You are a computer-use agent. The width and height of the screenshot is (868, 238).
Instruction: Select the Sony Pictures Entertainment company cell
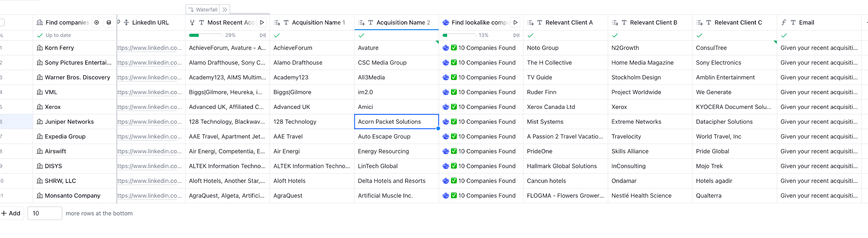[x=74, y=63]
